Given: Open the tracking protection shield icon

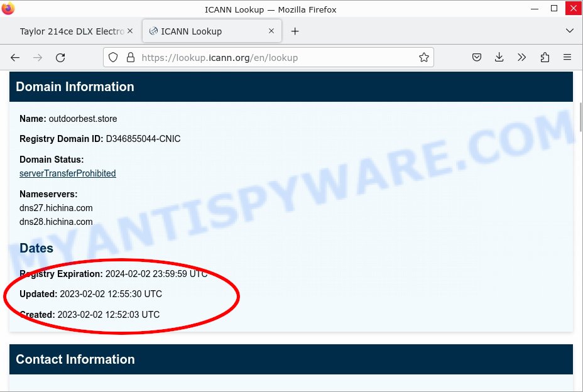Looking at the screenshot, I should (113, 57).
